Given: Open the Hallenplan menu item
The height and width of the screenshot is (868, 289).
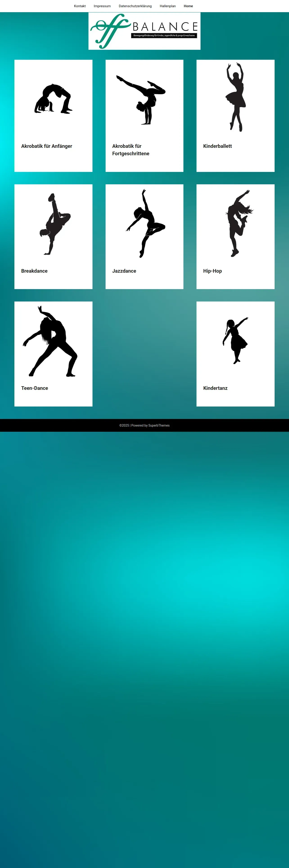Looking at the screenshot, I should [167, 6].
